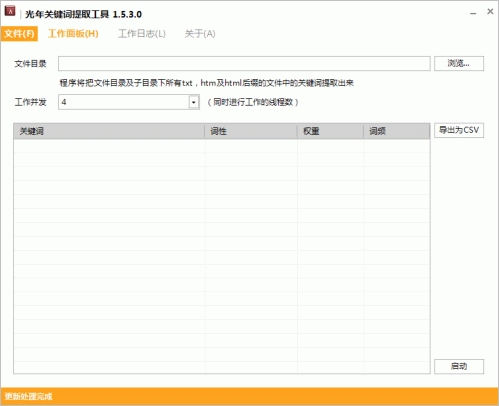Click the 更新处理完成 status bar text
Image resolution: width=499 pixels, height=406 pixels.
[x=29, y=396]
